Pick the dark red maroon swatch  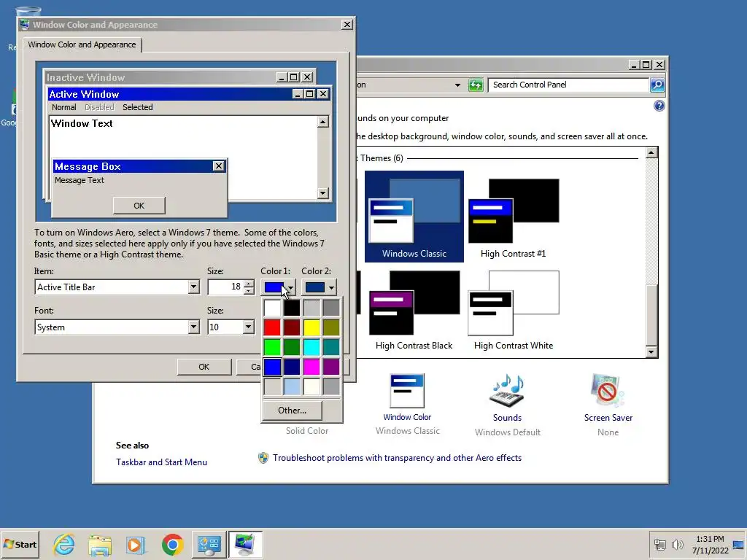pos(292,327)
